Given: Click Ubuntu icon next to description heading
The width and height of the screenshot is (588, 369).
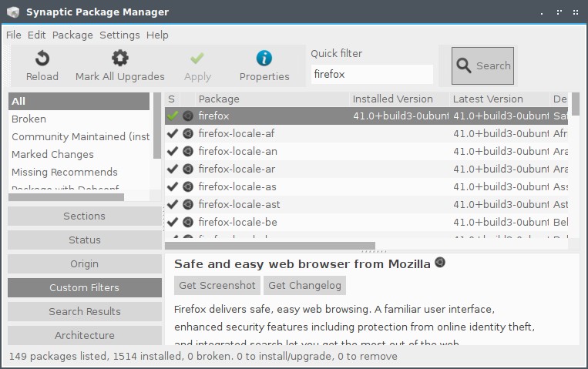Looking at the screenshot, I should (440, 263).
